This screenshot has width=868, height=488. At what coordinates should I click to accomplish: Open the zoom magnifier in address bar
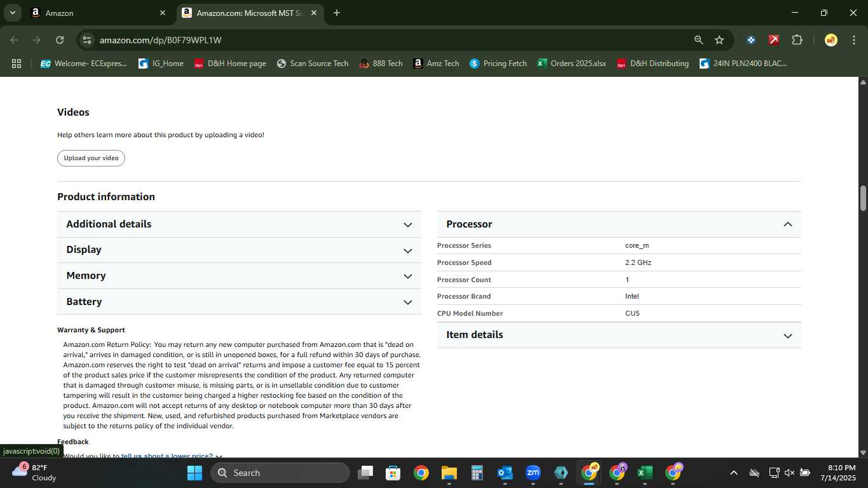[698, 40]
